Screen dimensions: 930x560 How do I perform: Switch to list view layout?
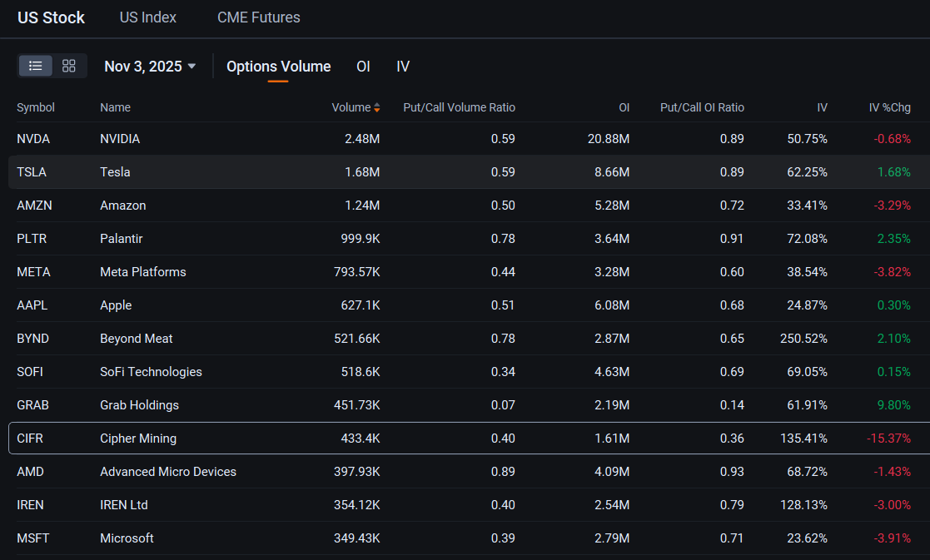click(x=36, y=66)
